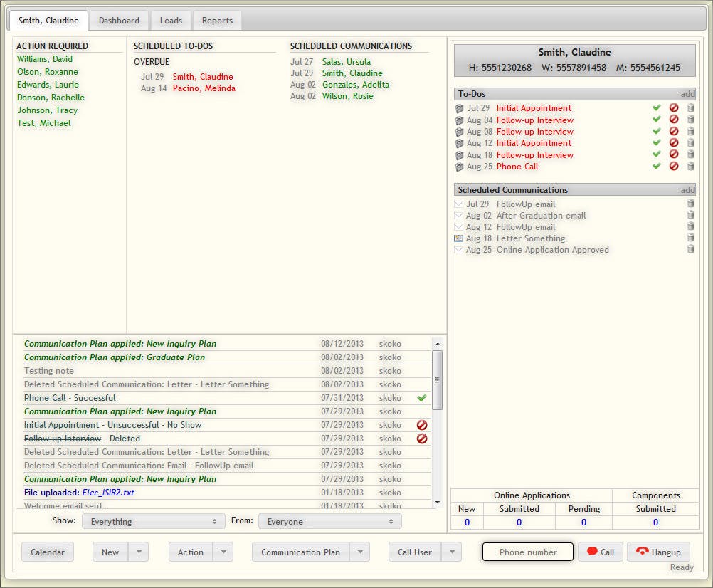The width and height of the screenshot is (713, 588).
Task: Click the Phone number input field
Action: (527, 552)
